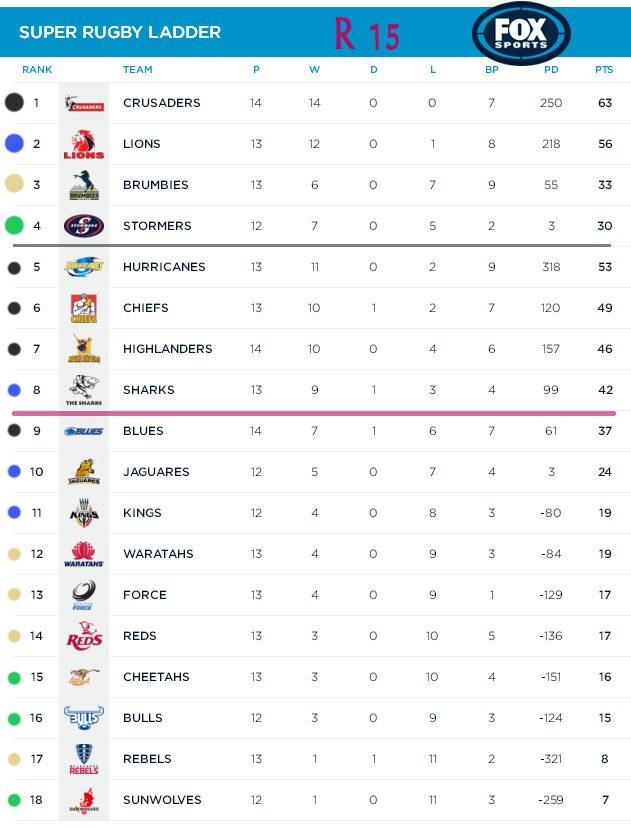The image size is (631, 828).
Task: Sort ladder by PD column header
Action: coord(551,70)
